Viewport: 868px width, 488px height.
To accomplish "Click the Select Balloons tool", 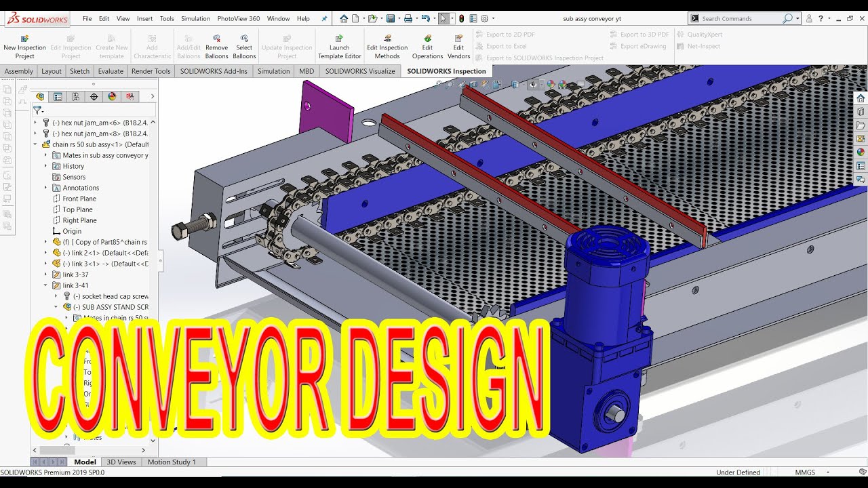I will pyautogui.click(x=244, y=47).
